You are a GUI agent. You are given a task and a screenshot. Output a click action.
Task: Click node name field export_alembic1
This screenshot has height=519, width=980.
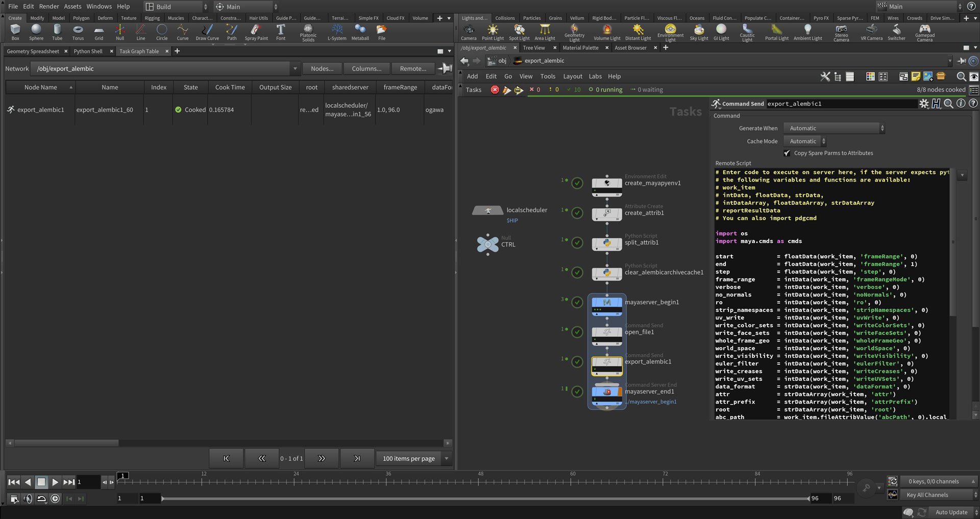coord(842,104)
